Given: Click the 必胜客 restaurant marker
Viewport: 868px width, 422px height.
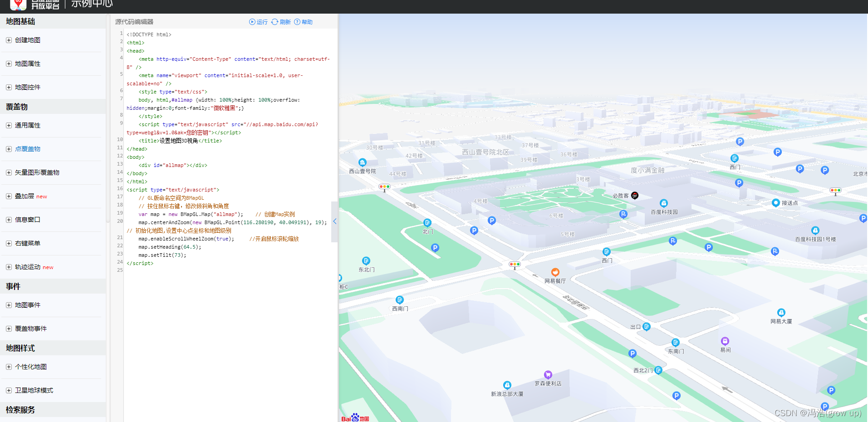Looking at the screenshot, I should point(635,196).
